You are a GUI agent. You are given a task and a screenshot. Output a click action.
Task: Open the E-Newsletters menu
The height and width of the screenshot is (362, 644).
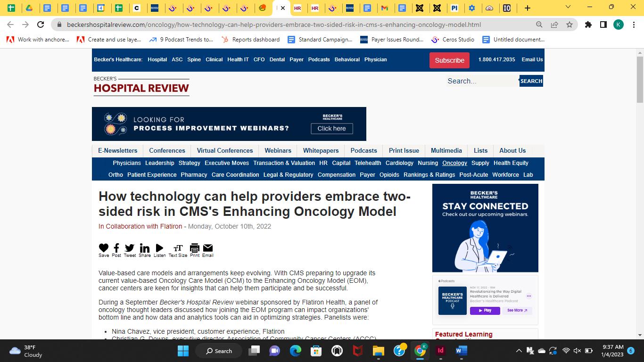point(118,151)
